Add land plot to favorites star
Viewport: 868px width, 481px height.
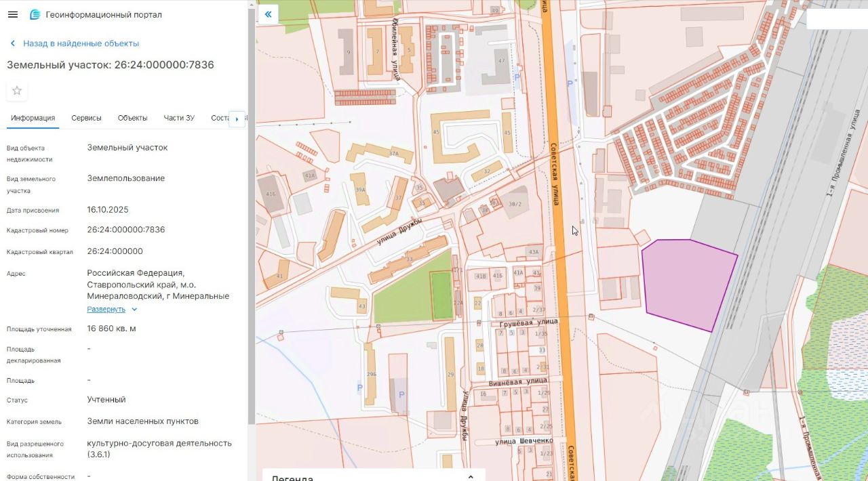click(17, 91)
